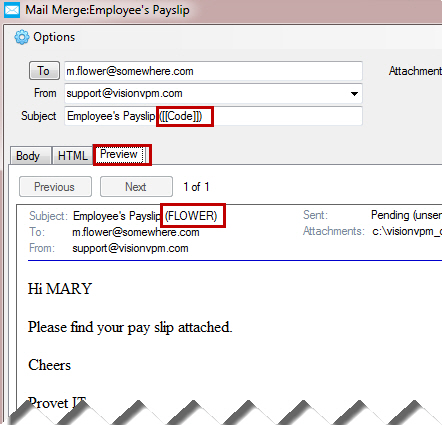Switch to the Body tab
The width and height of the screenshot is (442, 425).
(30, 156)
